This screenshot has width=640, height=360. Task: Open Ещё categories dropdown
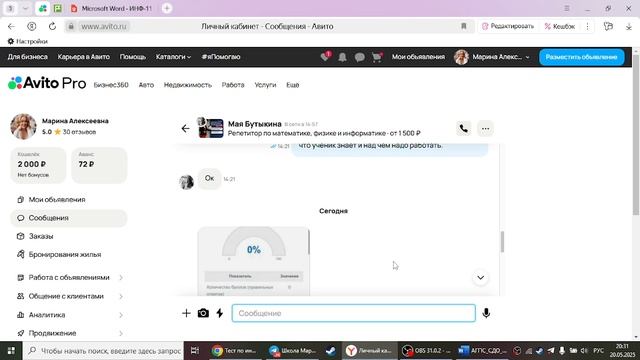(x=293, y=85)
